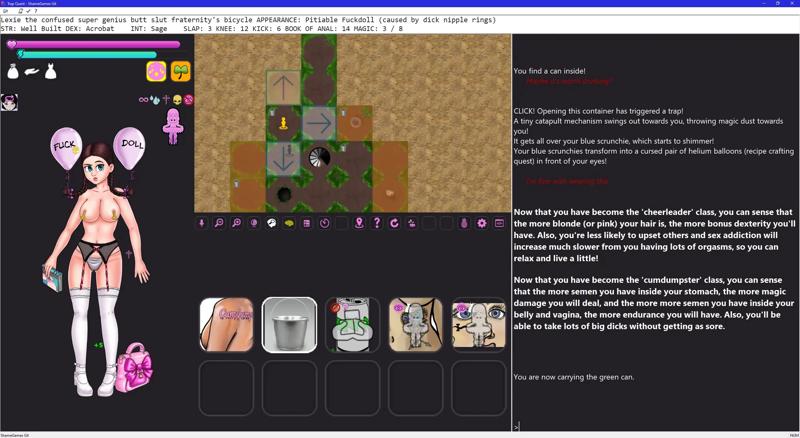Click the yellow player figure on map
Viewport: 800px width, 438px height.
[x=284, y=123]
